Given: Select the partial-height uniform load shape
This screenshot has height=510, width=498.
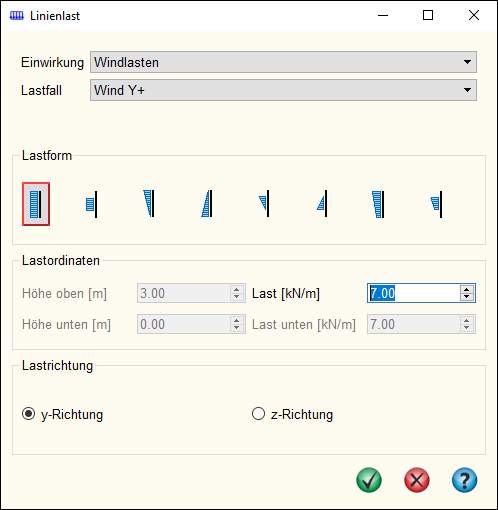Looking at the screenshot, I should [92, 204].
